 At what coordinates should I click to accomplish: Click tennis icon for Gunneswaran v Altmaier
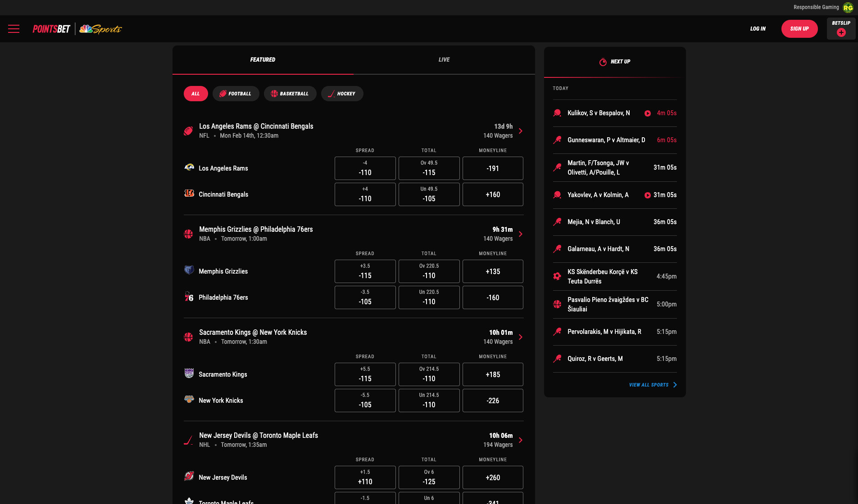557,140
